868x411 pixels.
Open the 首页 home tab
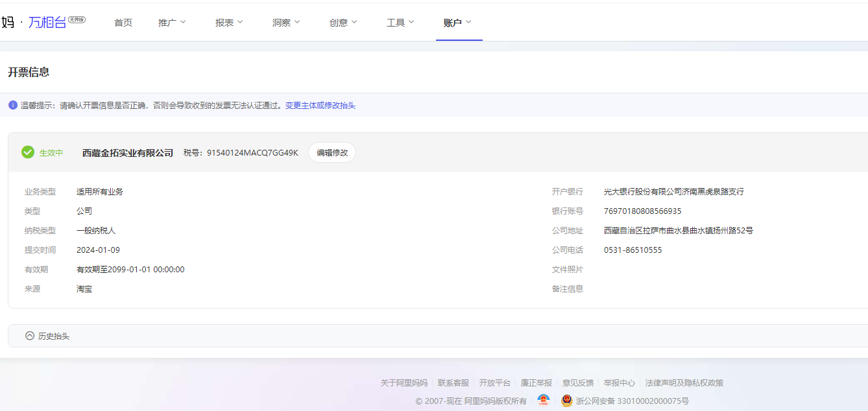123,23
